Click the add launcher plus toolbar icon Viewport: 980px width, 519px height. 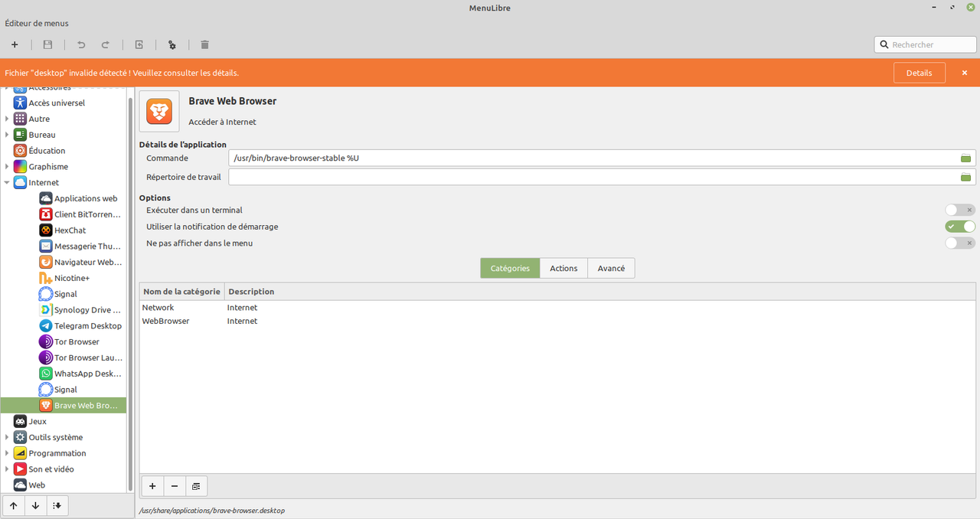[15, 45]
